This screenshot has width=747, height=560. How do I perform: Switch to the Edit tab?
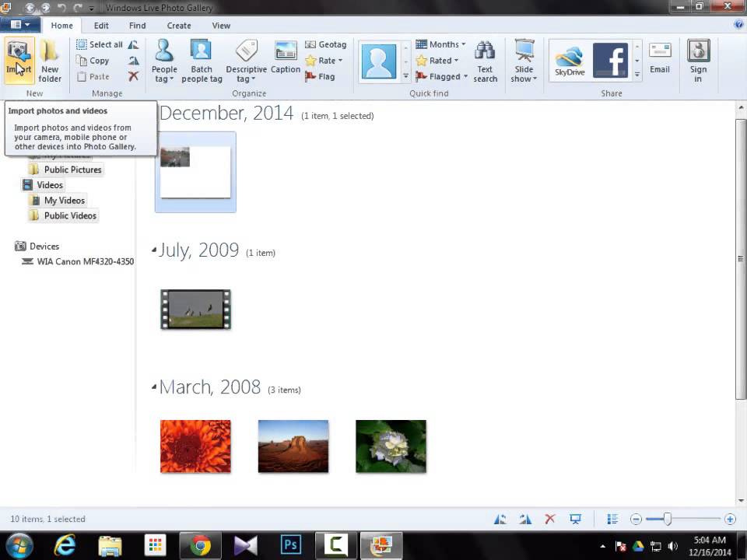coord(101,25)
